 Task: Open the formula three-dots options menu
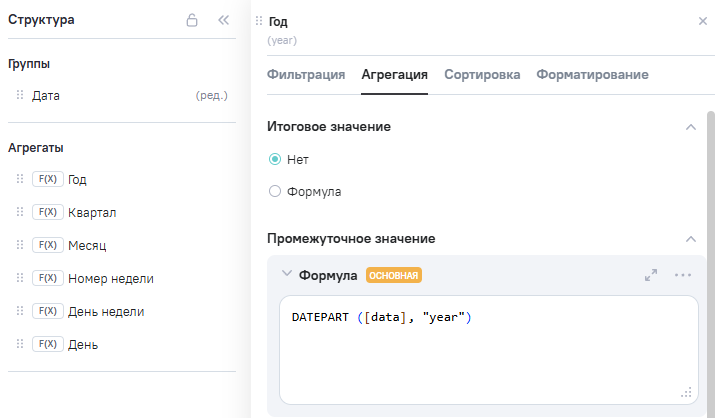[683, 275]
